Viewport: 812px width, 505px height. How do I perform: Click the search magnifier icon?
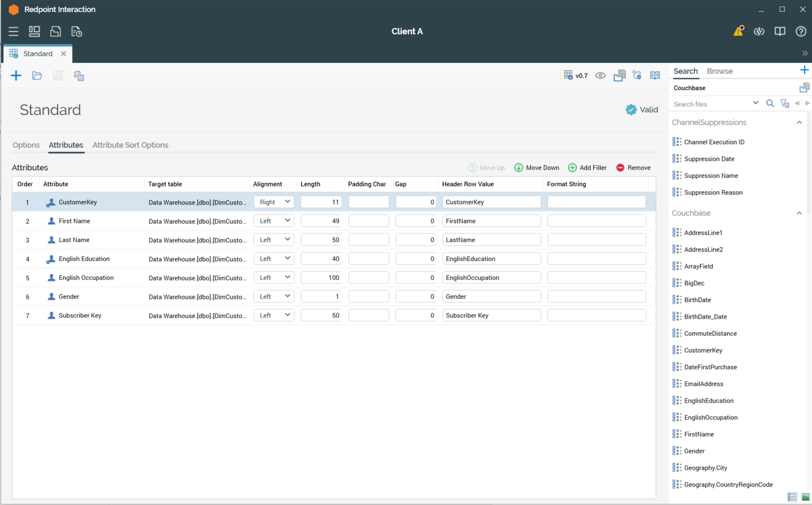point(769,103)
